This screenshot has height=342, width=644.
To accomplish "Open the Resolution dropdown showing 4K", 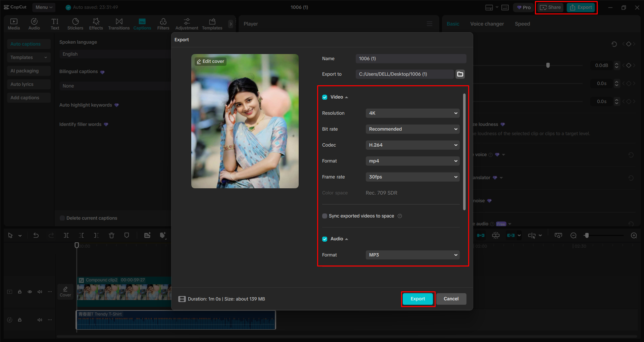I will (412, 113).
